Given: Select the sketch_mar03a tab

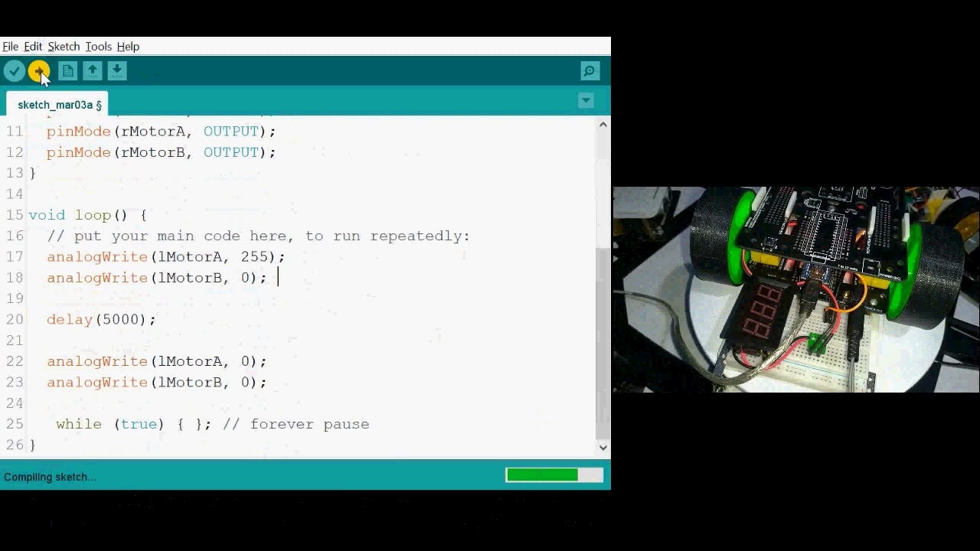Looking at the screenshot, I should [x=58, y=105].
